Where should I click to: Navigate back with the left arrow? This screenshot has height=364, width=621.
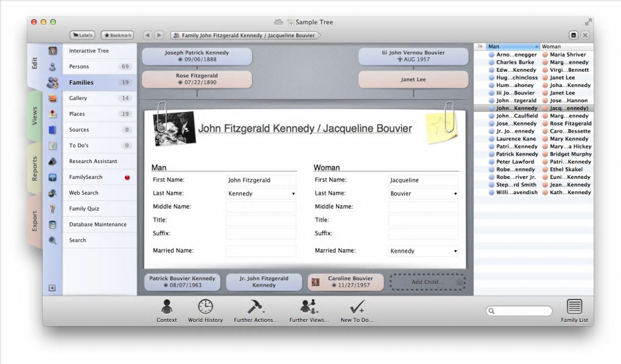click(x=147, y=35)
